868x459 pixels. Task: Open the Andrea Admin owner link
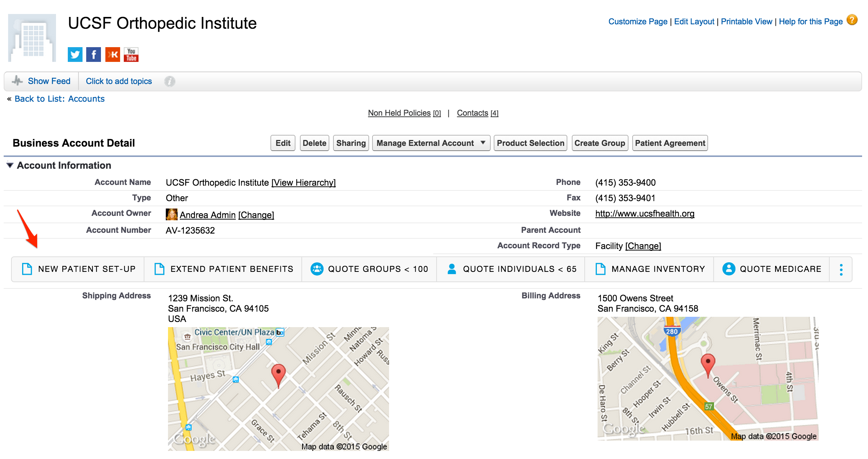207,215
